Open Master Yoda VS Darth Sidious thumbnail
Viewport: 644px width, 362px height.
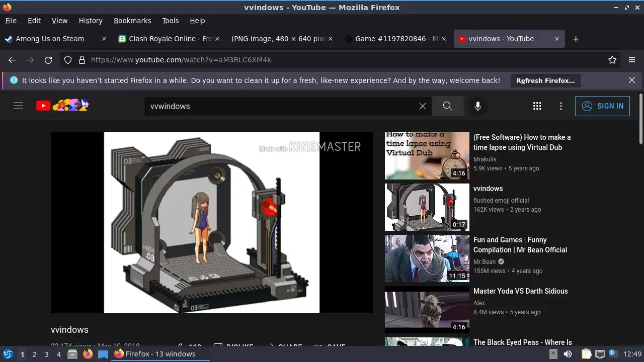[427, 310]
